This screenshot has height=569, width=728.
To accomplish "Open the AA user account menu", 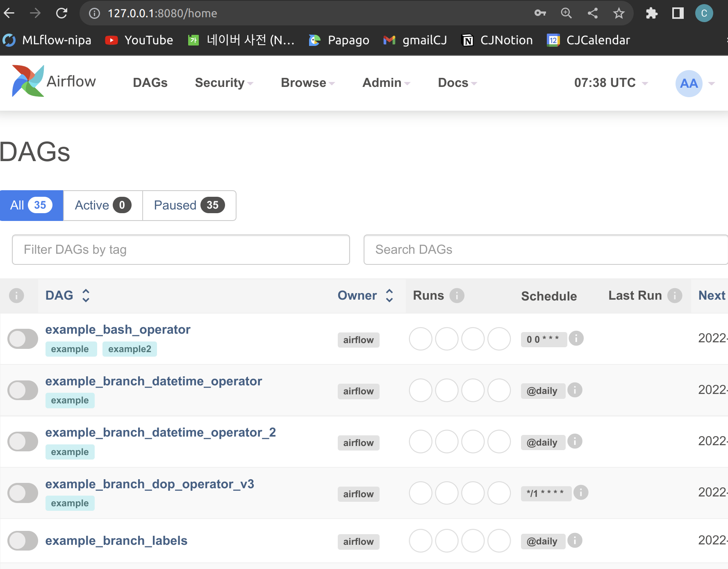I will pyautogui.click(x=695, y=83).
